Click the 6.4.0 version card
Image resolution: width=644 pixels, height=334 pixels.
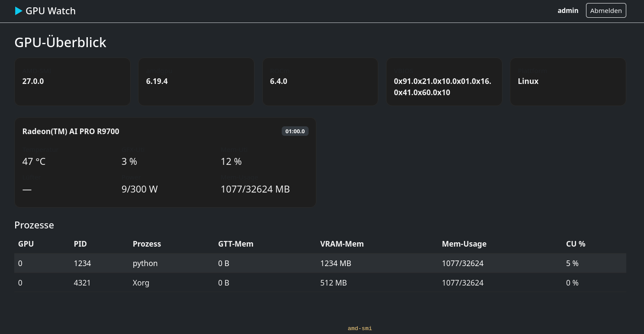point(320,82)
